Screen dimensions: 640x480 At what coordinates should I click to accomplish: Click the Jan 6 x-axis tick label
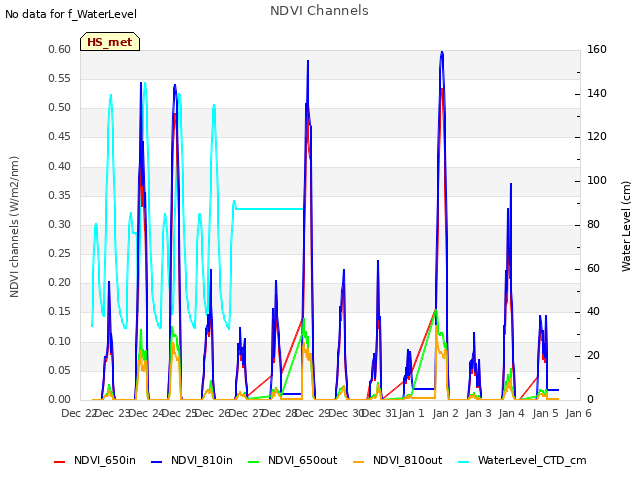coord(578,413)
